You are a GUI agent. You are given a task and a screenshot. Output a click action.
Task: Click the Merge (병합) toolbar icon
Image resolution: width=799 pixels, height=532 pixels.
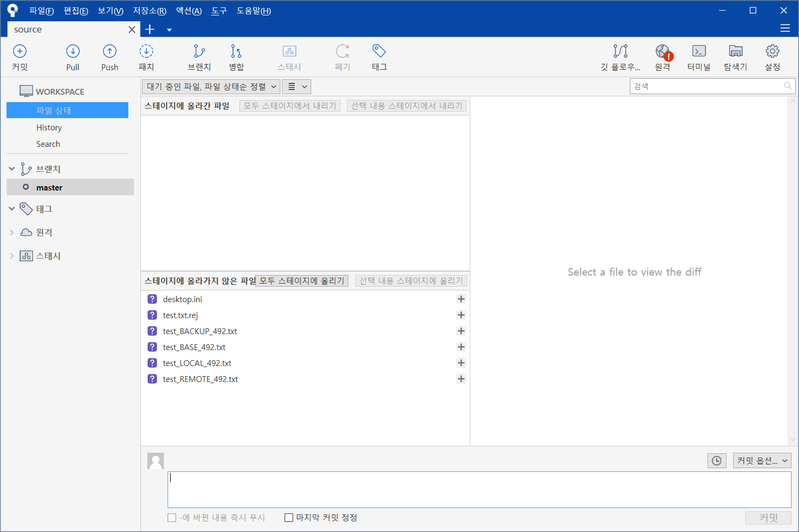tap(236, 57)
